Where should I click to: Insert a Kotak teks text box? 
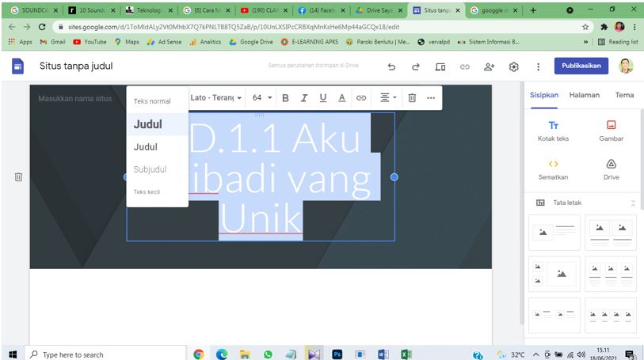[553, 131]
